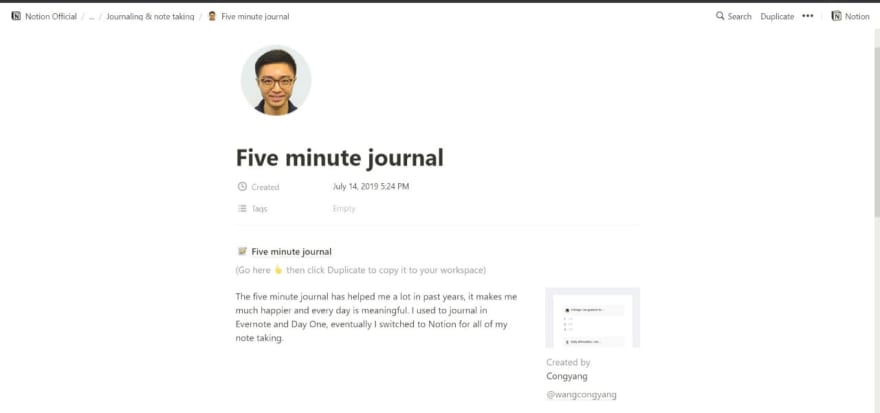880x413 pixels.
Task: Click the list icon beside Tags
Action: pyautogui.click(x=242, y=209)
